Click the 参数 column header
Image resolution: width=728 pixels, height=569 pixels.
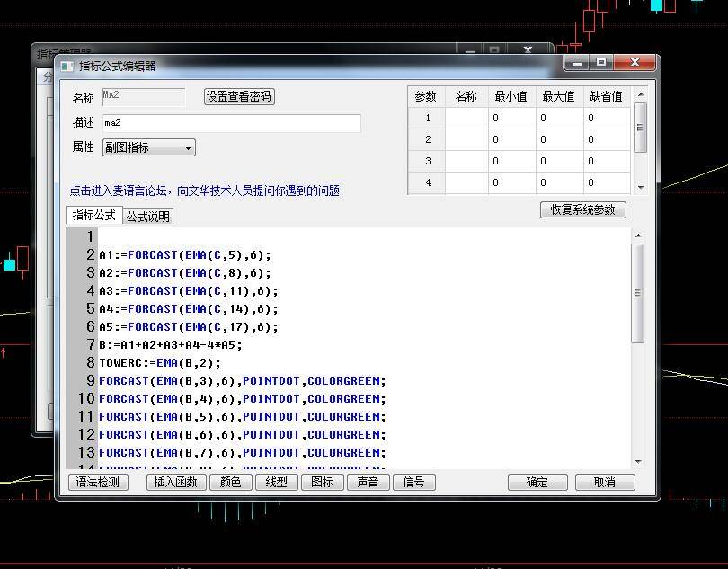pos(426,96)
